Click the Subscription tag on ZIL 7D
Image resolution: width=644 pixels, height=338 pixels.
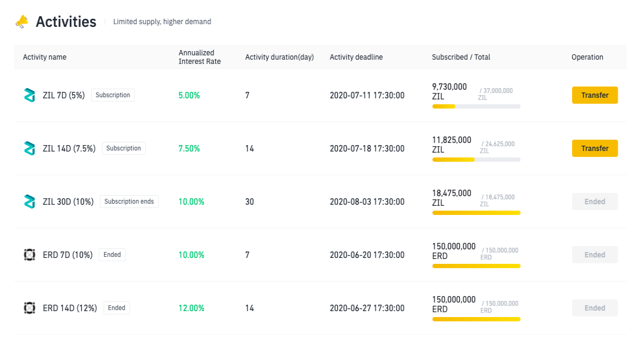(x=113, y=95)
